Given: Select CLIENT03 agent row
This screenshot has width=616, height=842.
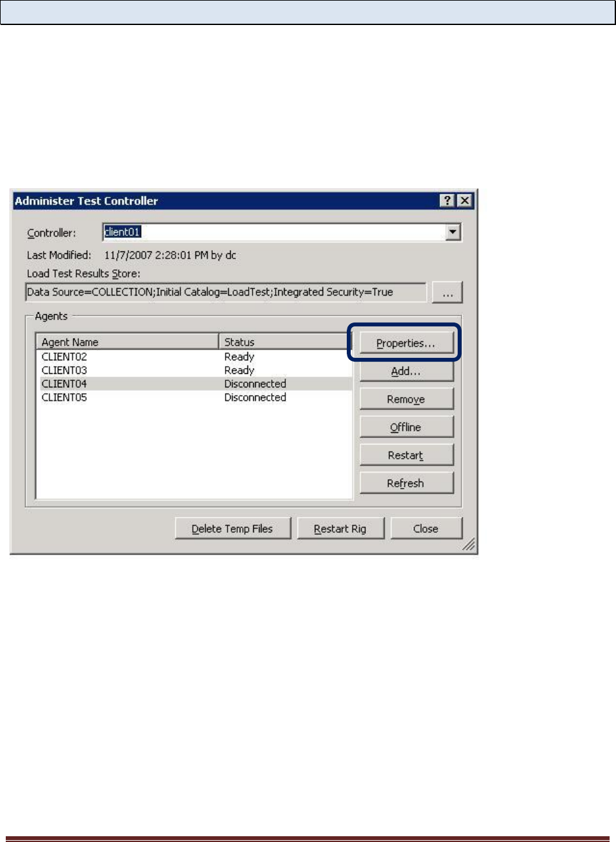Looking at the screenshot, I should tap(195, 370).
